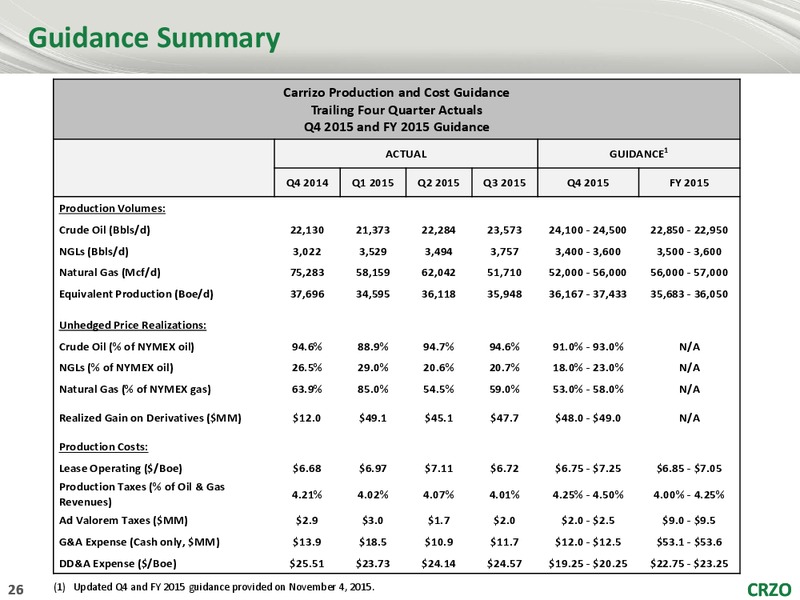The image size is (800, 600).
Task: Click the Crude Oil (Bbls/d) row label
Action: tap(105, 230)
